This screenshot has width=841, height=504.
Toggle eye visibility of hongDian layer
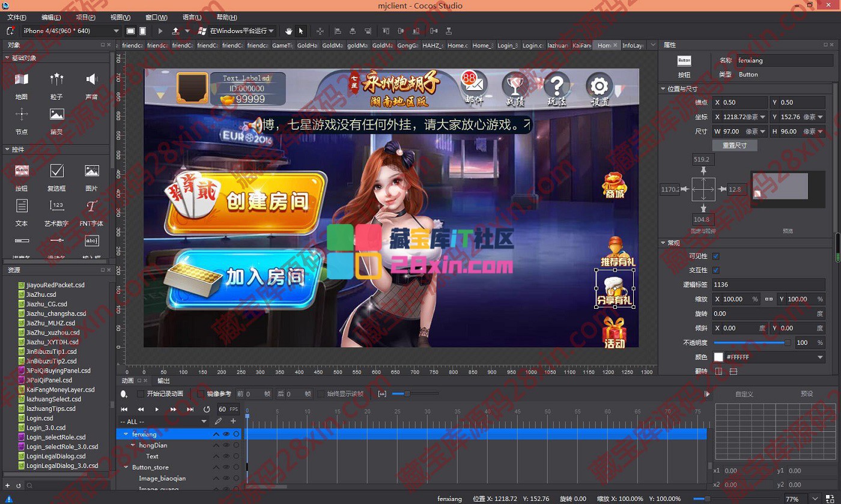pos(226,445)
